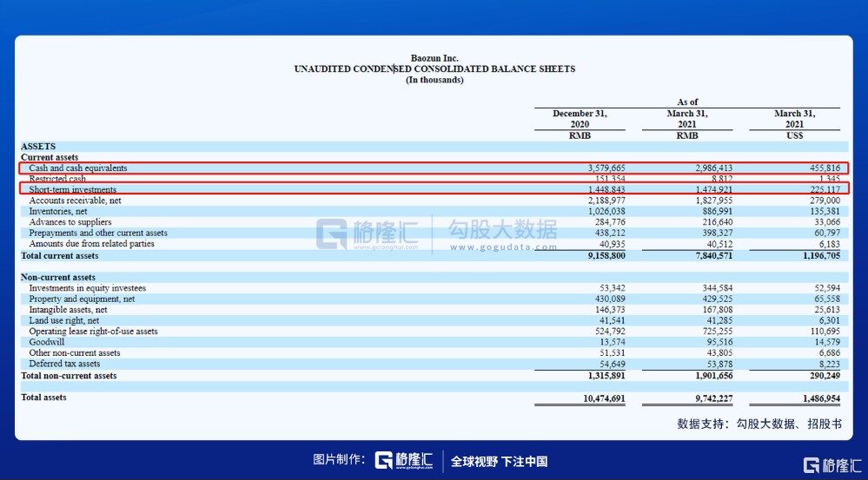Click the 'Prepayments and other current assets' label

[x=98, y=233]
